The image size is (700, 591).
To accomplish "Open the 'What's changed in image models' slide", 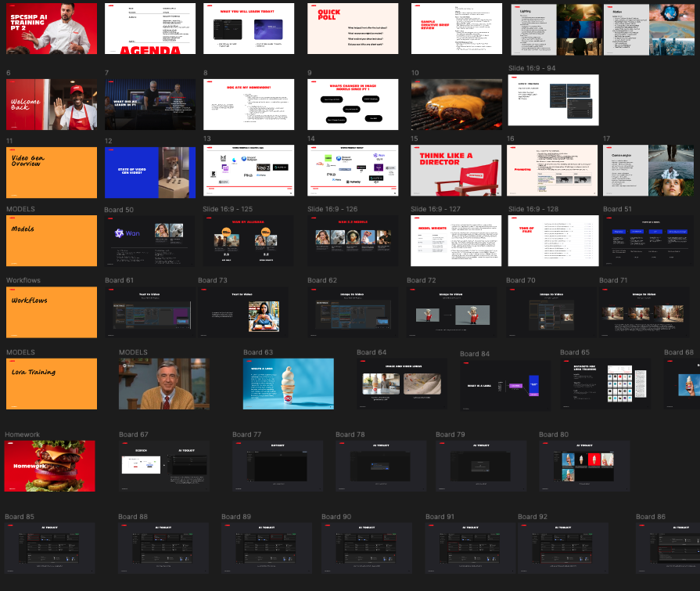I will pyautogui.click(x=353, y=105).
